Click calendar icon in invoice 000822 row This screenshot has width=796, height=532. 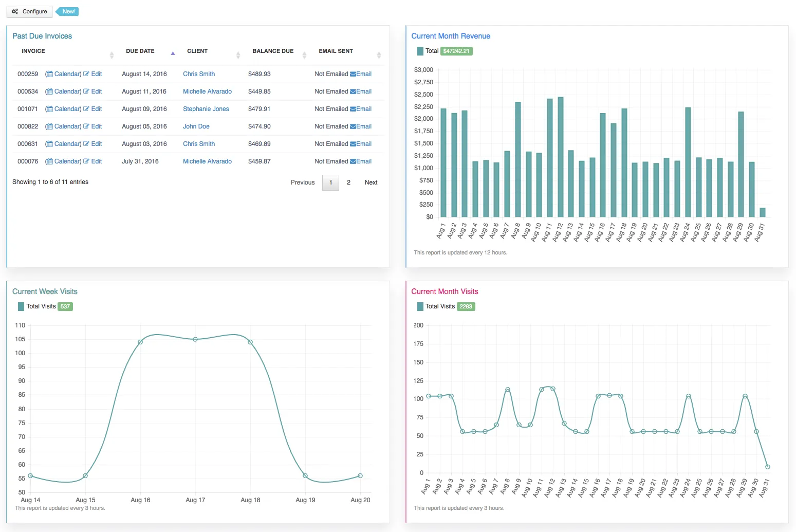(x=49, y=126)
